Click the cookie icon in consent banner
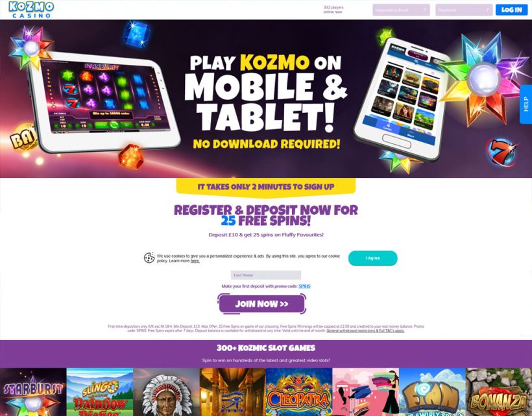Viewport: 532px width, 416px height. 149,258
